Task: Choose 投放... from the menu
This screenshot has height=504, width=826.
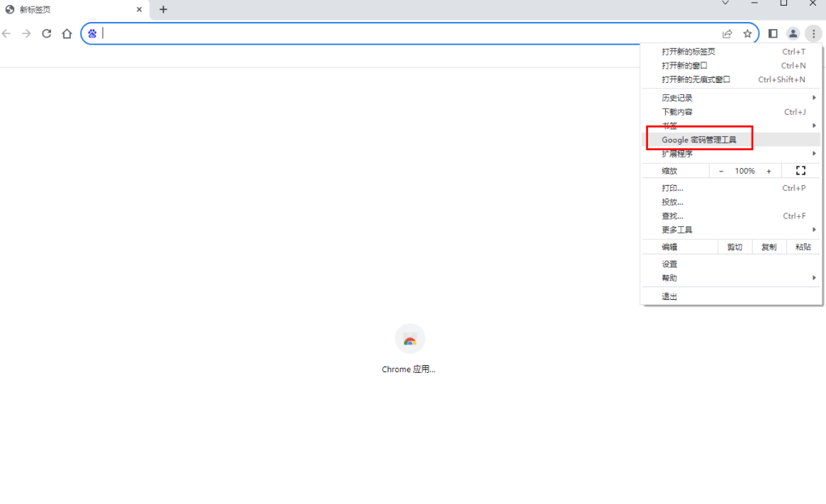Action: click(731, 202)
